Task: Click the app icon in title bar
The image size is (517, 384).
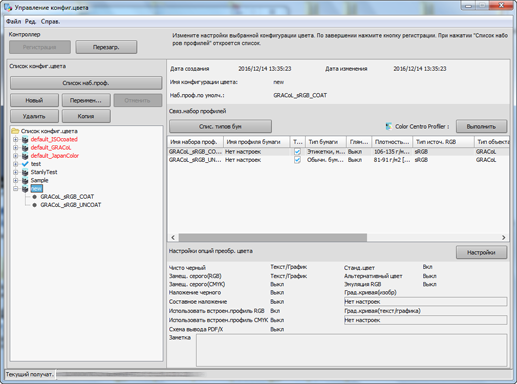Action: pyautogui.click(x=7, y=7)
